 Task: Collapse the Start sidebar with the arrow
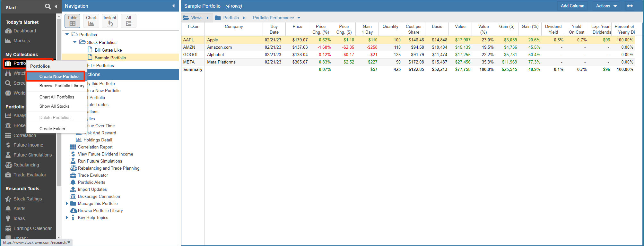coord(56,6)
